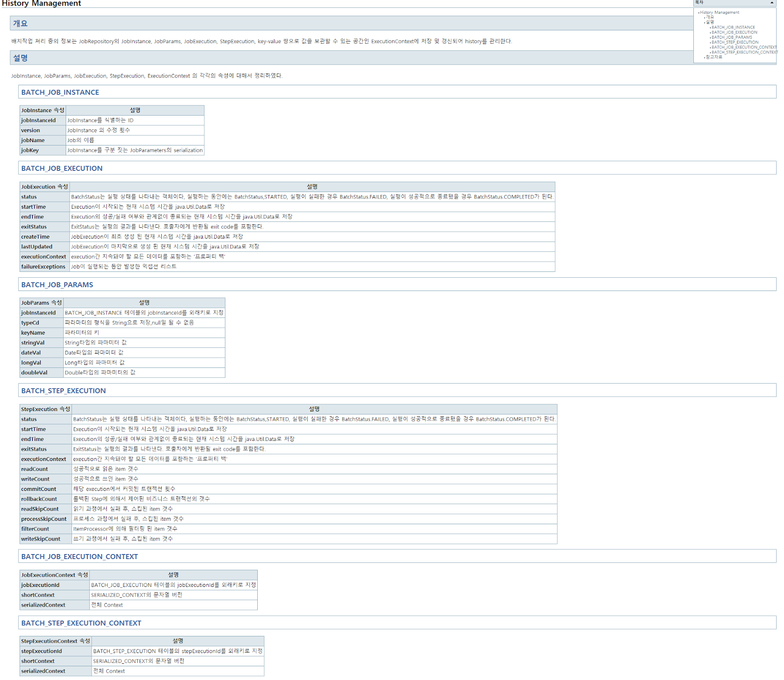Screen dimensions: 784x680
Task: Collapse the 목차 table of contents arrow
Action: click(772, 3)
